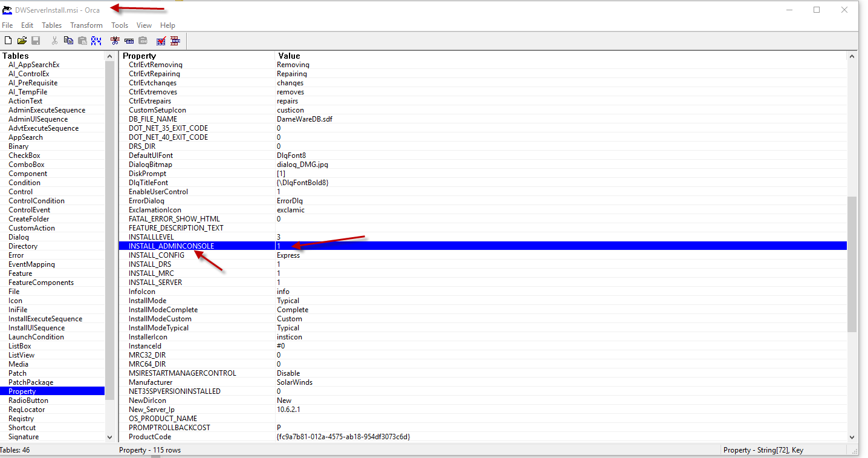Viewport: 868px width, 458px height.
Task: Select the File table
Action: [14, 292]
